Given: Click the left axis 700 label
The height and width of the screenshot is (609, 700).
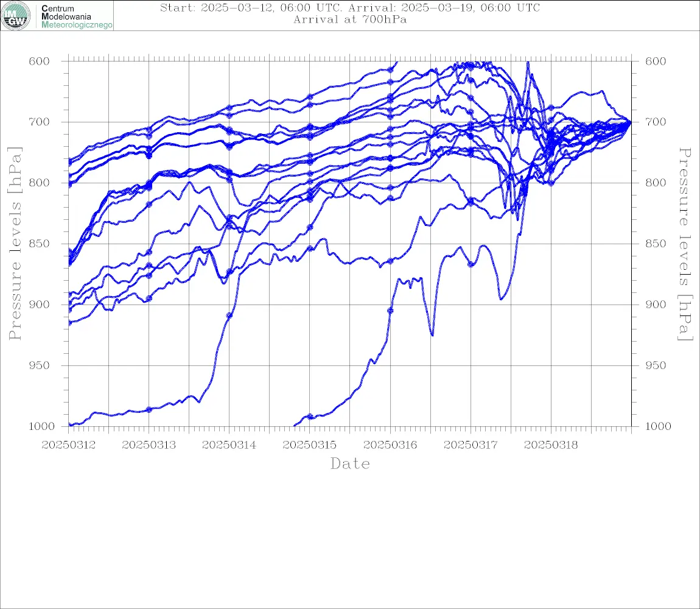Looking at the screenshot, I should 40,122.
